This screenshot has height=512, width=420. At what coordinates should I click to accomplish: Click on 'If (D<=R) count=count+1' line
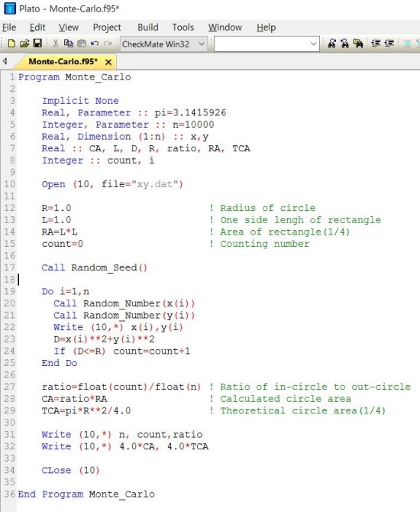coord(121,352)
